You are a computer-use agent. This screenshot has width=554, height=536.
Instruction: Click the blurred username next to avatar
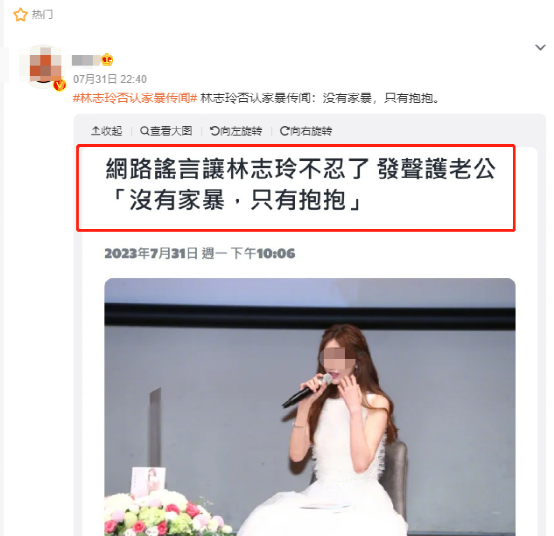click(x=86, y=60)
